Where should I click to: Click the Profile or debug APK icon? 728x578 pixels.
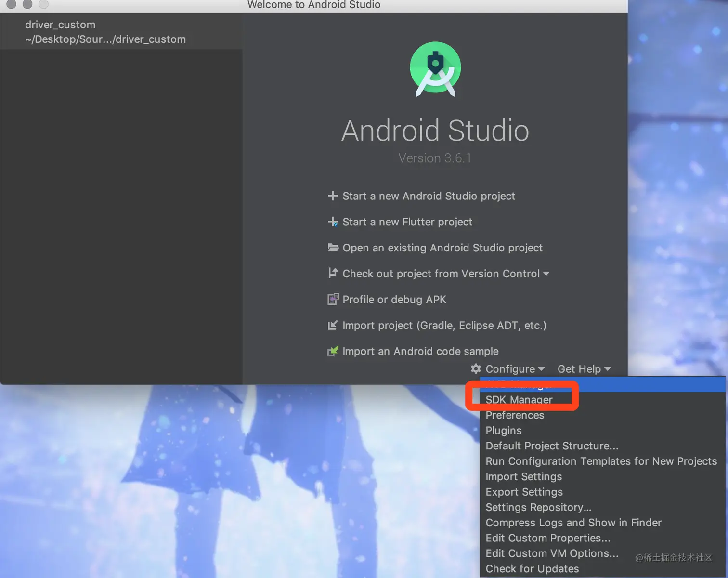click(x=333, y=299)
